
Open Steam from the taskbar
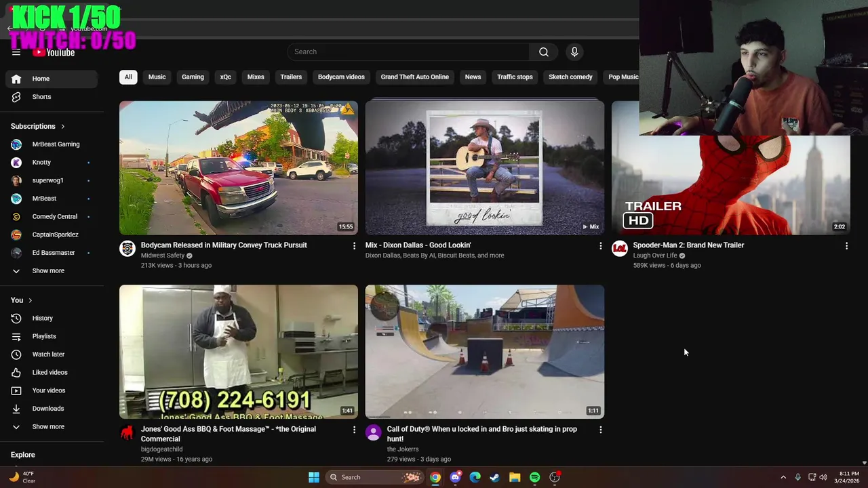[495, 477]
